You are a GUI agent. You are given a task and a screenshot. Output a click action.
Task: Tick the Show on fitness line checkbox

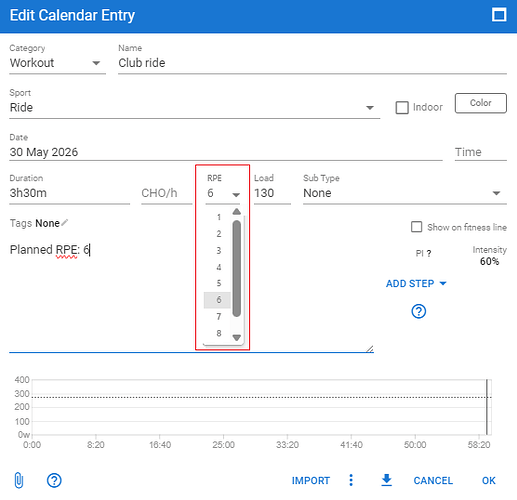pyautogui.click(x=416, y=227)
